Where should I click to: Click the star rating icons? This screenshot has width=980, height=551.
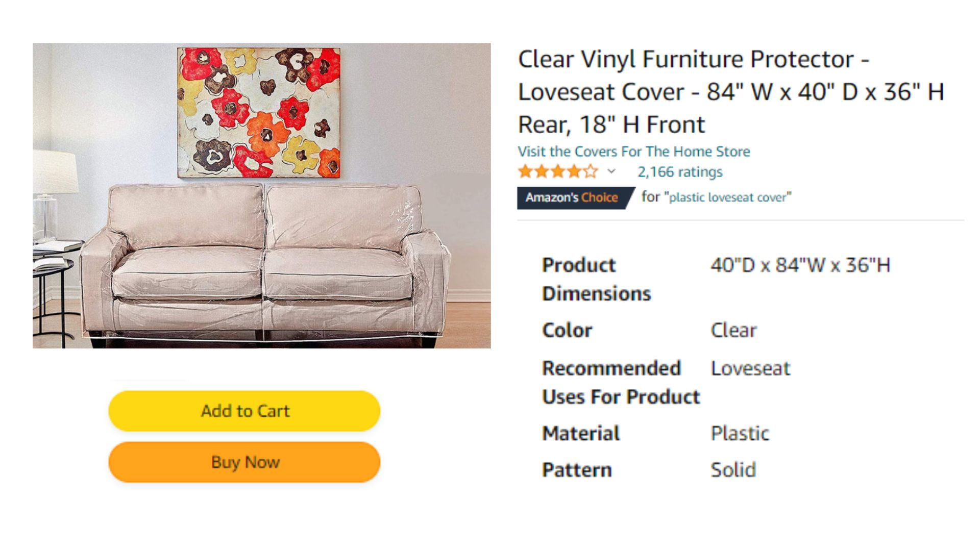point(558,171)
